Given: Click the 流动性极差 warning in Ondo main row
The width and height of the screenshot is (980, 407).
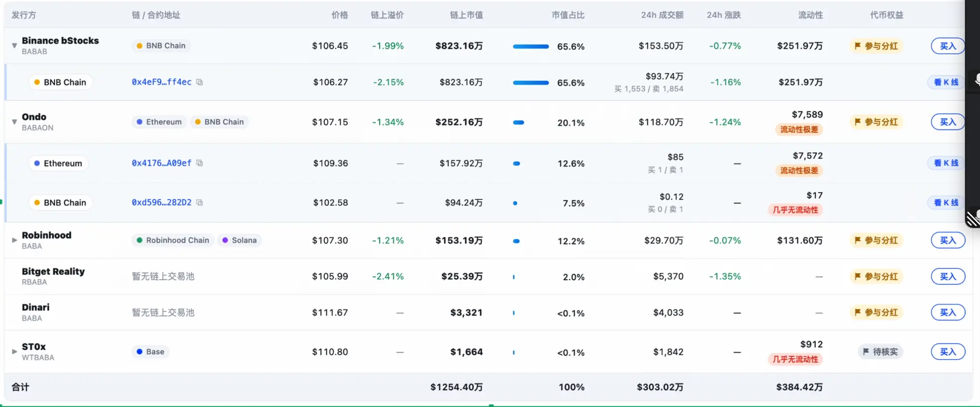Looking at the screenshot, I should (x=799, y=129).
